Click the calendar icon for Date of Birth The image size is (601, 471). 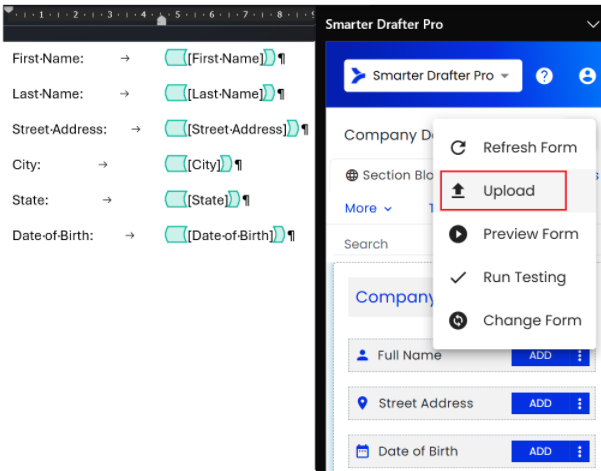362,451
